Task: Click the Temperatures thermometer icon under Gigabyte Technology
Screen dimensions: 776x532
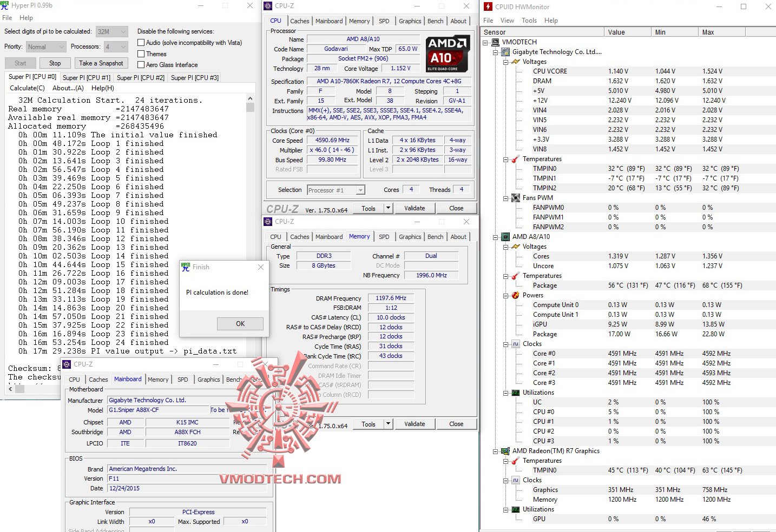Action: pos(515,159)
